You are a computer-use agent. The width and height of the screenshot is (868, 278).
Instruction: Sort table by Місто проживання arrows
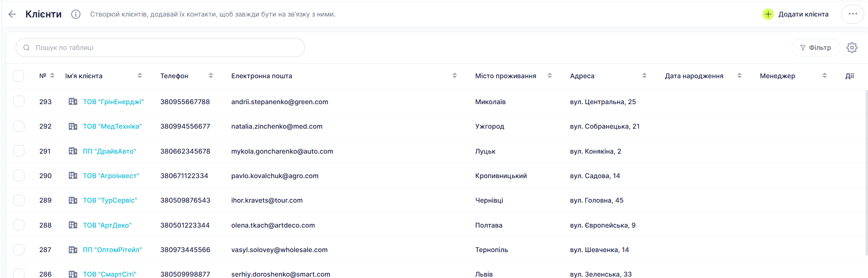(549, 76)
